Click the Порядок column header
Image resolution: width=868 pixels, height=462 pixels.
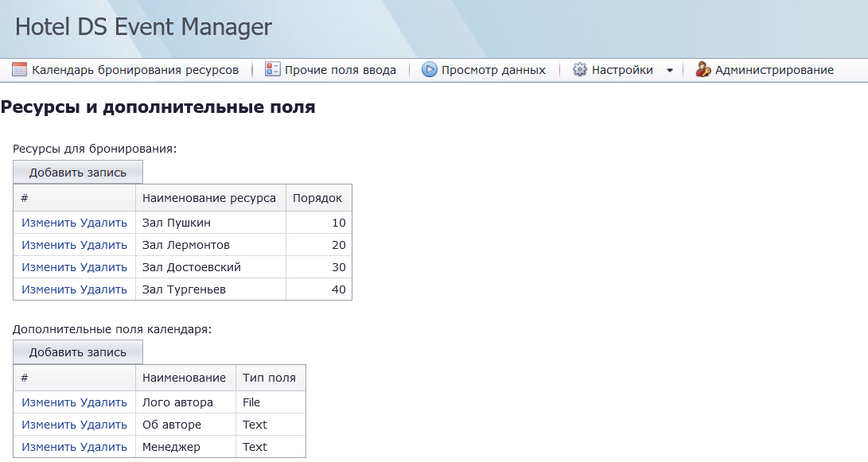319,198
